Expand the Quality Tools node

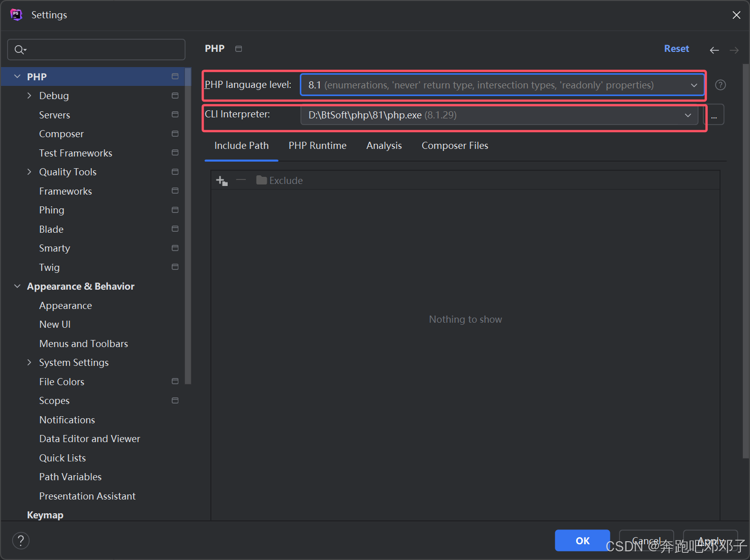(x=29, y=172)
